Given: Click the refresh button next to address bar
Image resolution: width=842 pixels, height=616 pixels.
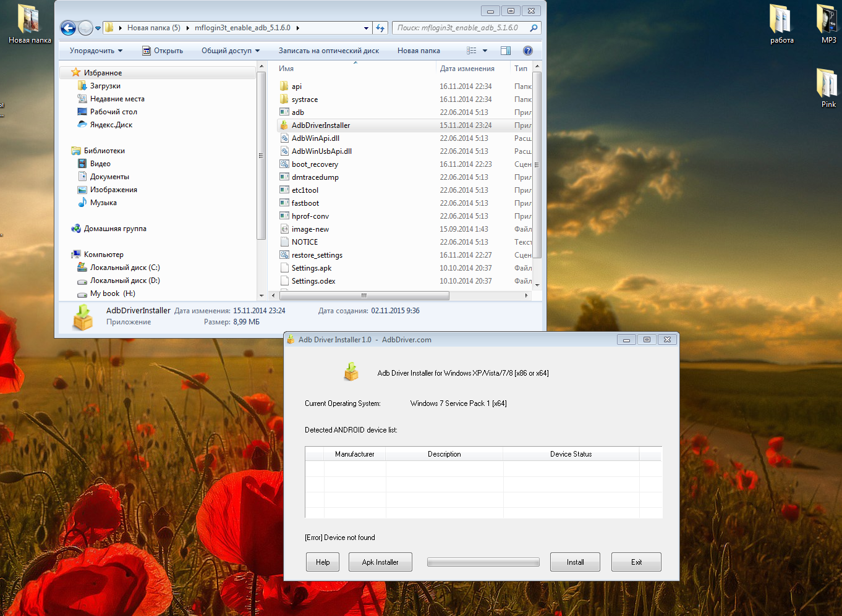Looking at the screenshot, I should pos(381,28).
